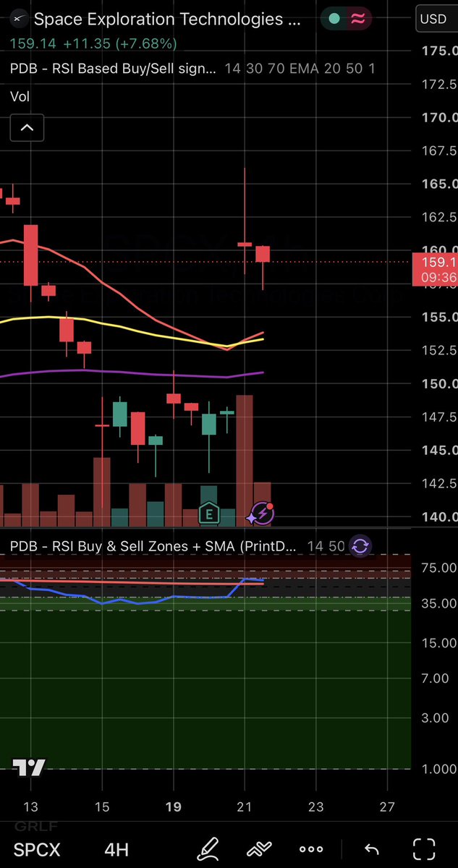Tap the 159.14 +11.35 price change text
Screen dimensions: 458x868
[x=93, y=43]
